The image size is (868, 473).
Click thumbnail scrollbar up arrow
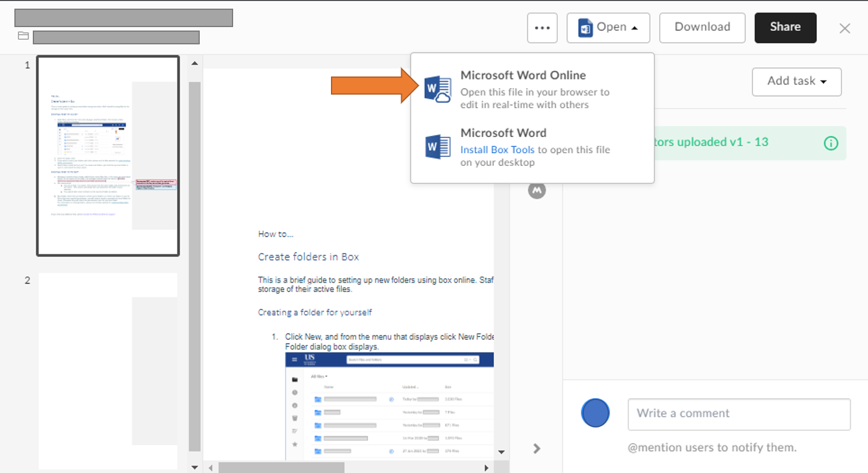click(x=195, y=63)
